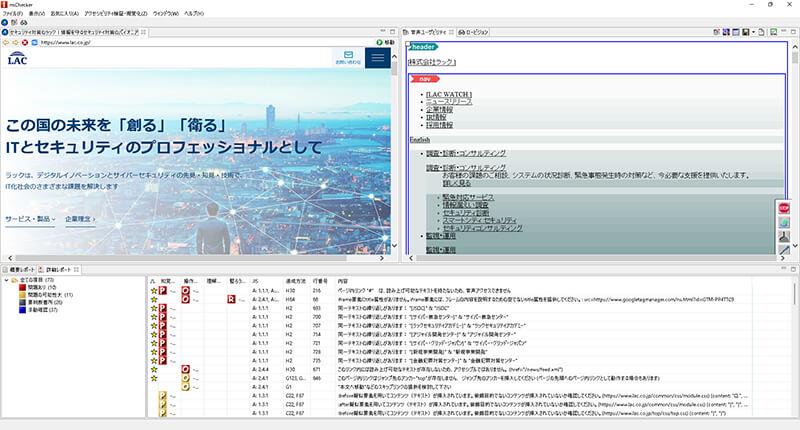Click red O icon in row with line 671
This screenshot has height=430, width=800.
[186, 369]
